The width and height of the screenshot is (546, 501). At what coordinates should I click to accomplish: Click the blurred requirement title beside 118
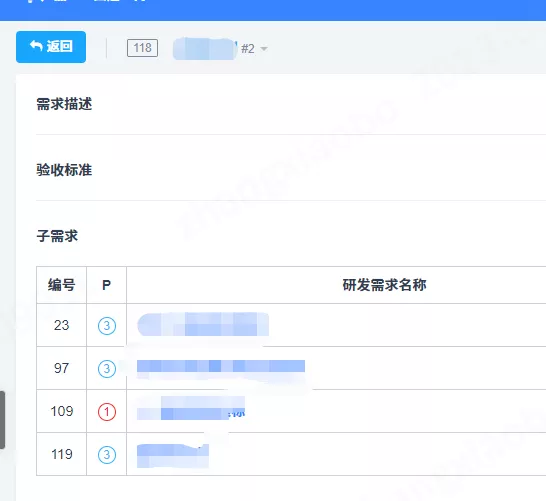coord(205,49)
